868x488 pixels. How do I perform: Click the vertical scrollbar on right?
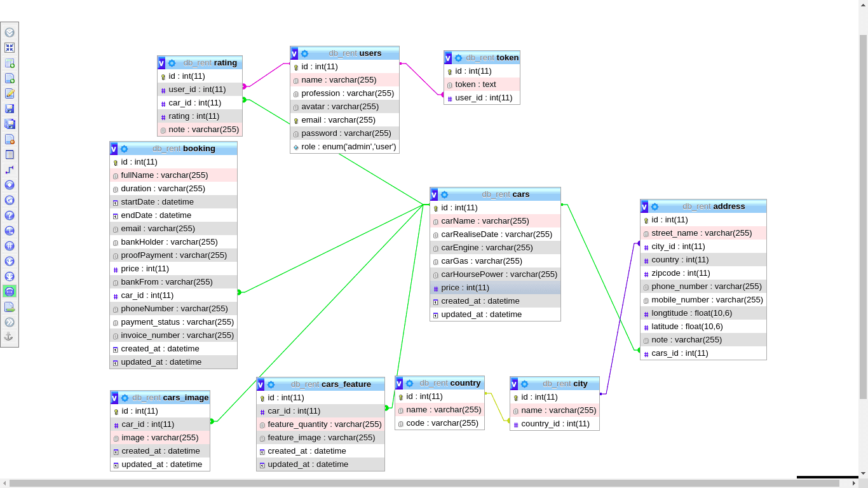(863, 216)
